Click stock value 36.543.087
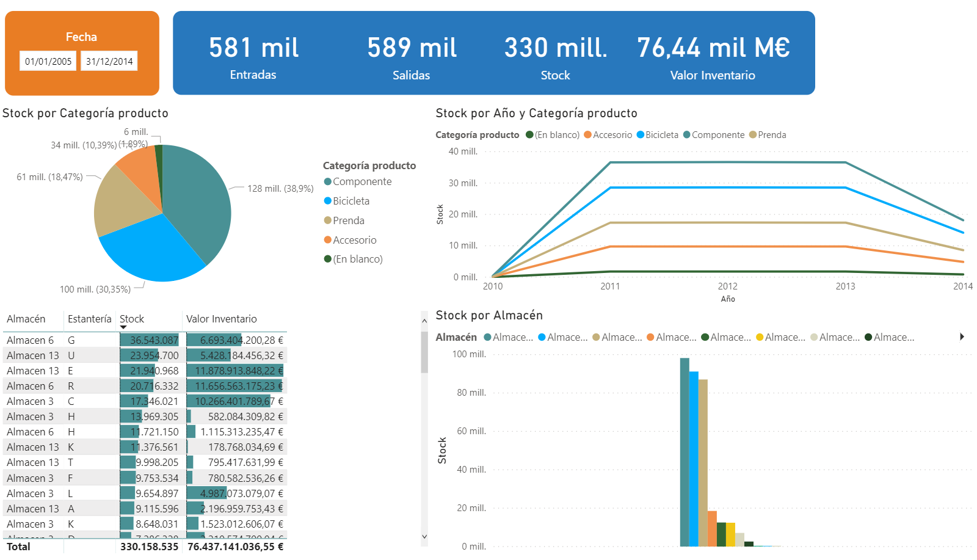 click(x=154, y=340)
